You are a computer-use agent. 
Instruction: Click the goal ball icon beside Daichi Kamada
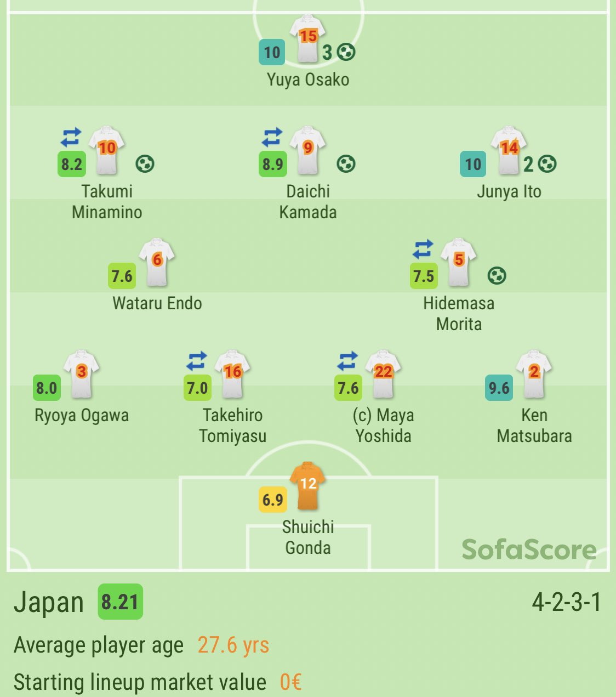346,163
